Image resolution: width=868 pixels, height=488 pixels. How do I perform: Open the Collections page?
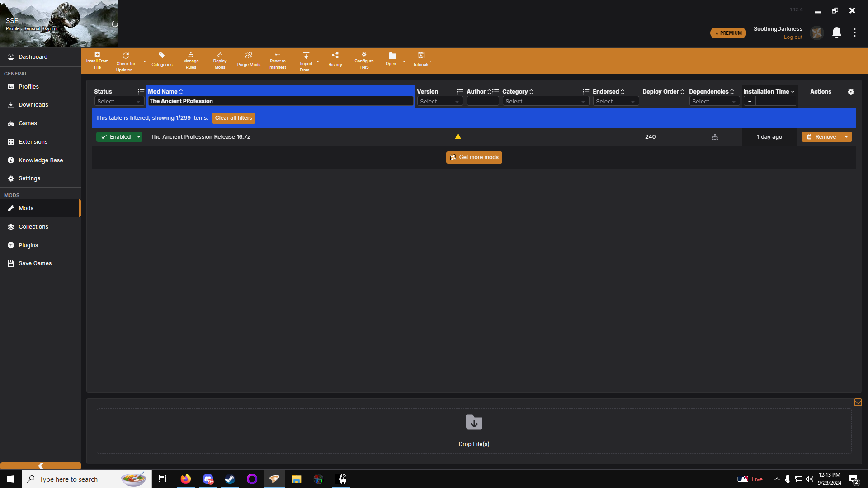pos(41,227)
